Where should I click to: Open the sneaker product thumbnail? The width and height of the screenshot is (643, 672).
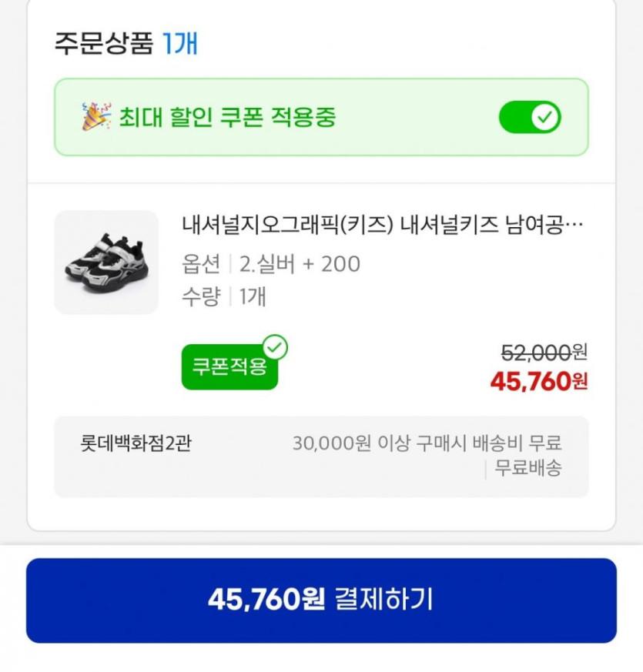click(x=106, y=262)
